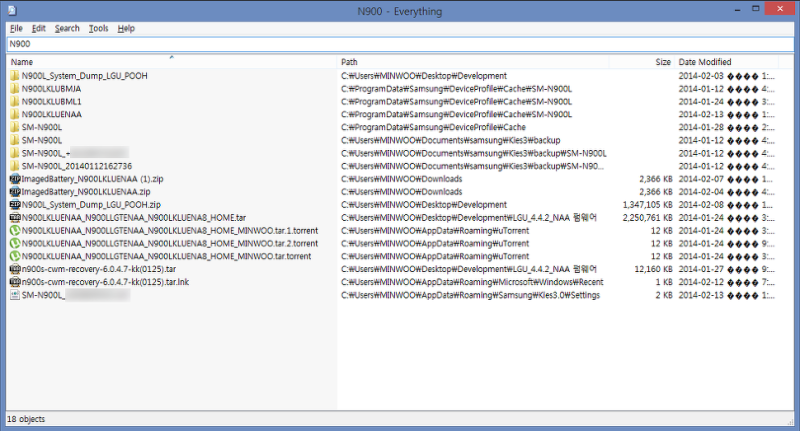Viewport: 800px width, 431px height.
Task: Open the Help menu
Action: point(126,29)
